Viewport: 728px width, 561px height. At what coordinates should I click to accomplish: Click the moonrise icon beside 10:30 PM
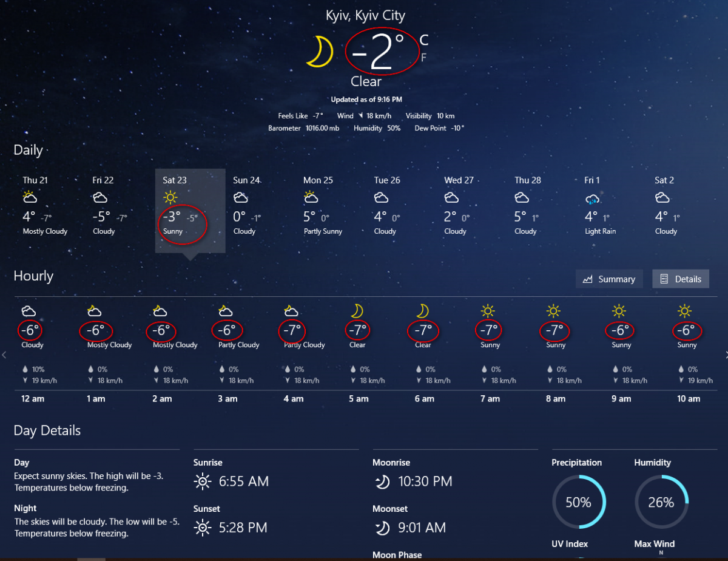tap(382, 482)
